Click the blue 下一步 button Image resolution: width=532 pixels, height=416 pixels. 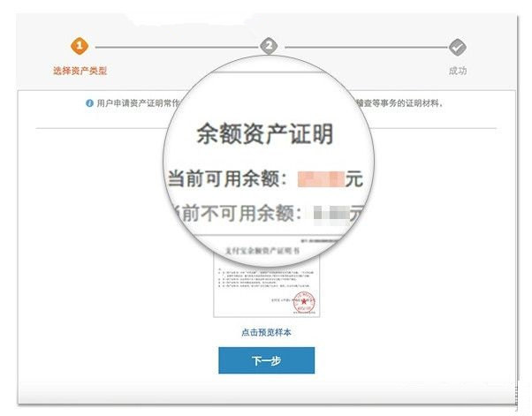pyautogui.click(x=266, y=360)
